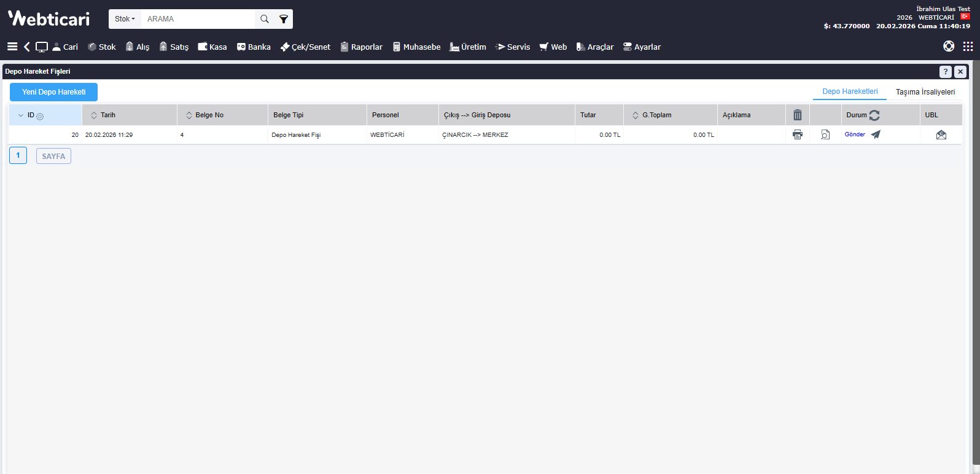Click the trash bin column header icon
The image size is (980, 474).
pos(797,115)
